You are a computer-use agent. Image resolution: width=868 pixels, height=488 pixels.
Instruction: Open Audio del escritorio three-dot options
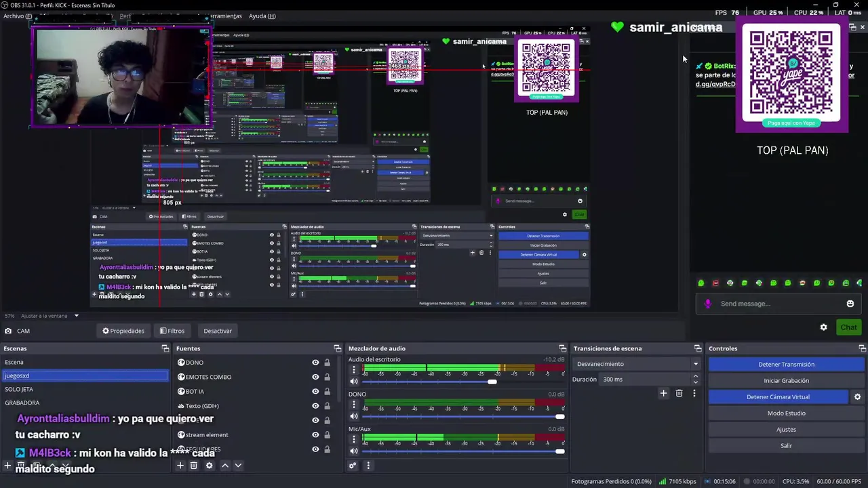(x=353, y=370)
